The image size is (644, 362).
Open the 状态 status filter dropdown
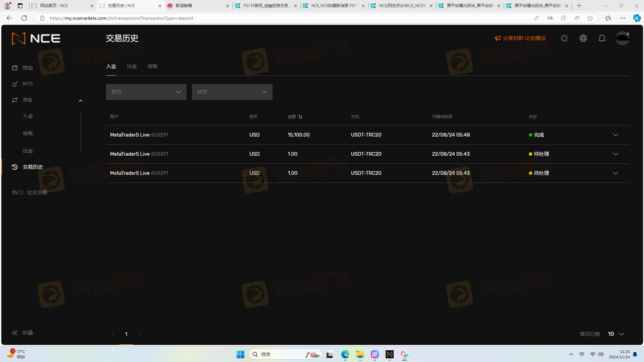click(232, 92)
